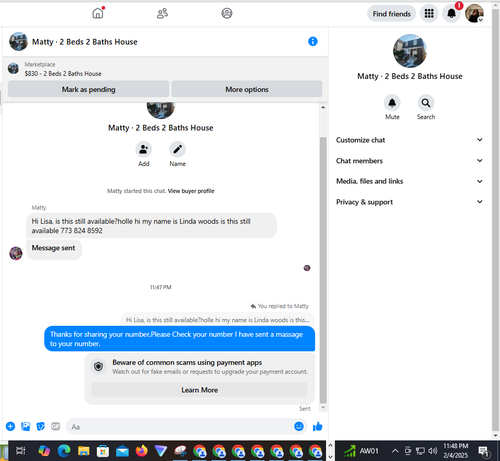This screenshot has width=500, height=461.
Task: Expand Media, files and links section
Action: [409, 181]
